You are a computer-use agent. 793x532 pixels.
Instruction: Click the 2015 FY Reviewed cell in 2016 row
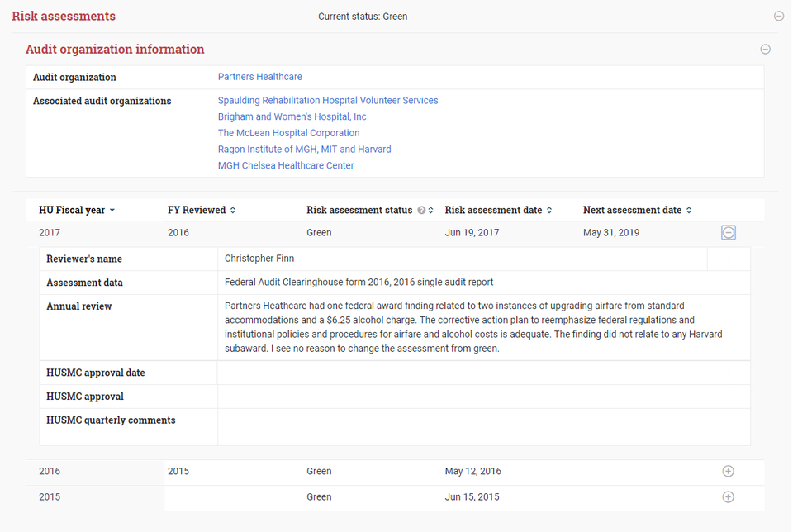178,472
